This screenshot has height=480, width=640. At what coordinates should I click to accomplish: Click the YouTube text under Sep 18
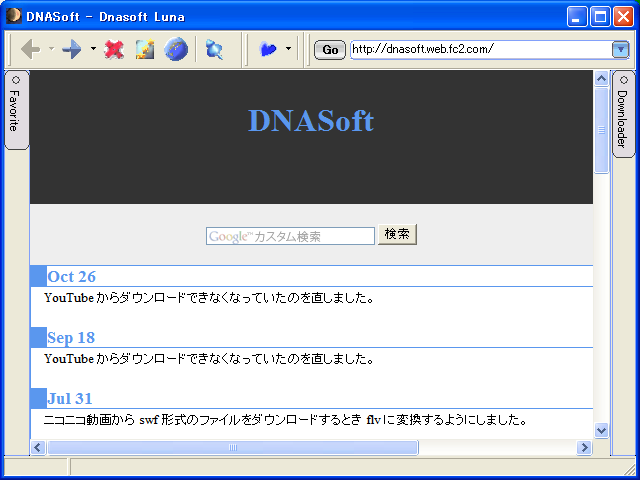coord(209,359)
